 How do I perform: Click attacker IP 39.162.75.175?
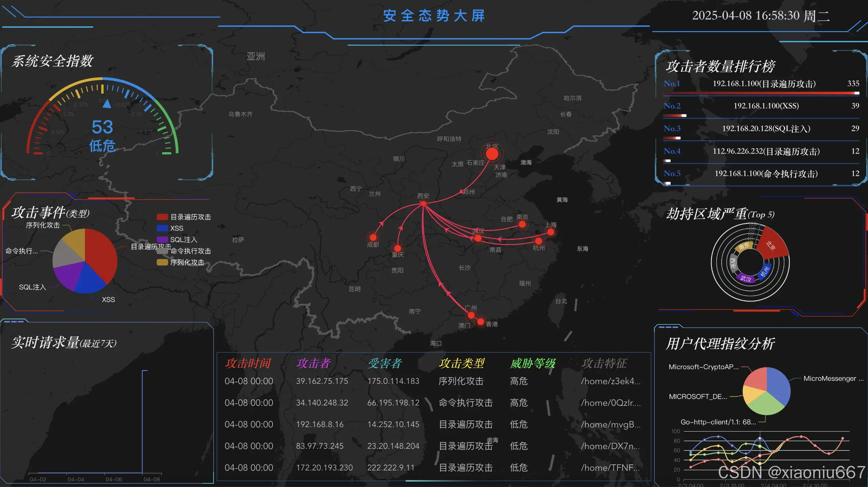[x=322, y=381]
